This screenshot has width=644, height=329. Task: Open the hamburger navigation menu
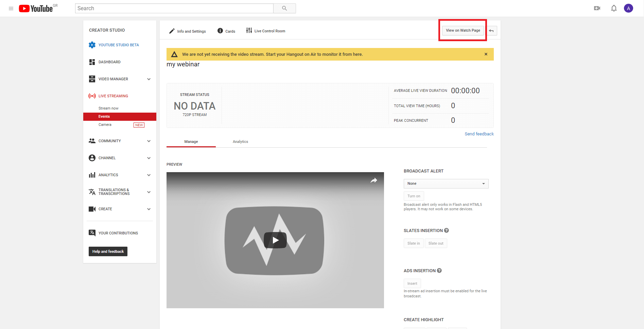point(11,8)
